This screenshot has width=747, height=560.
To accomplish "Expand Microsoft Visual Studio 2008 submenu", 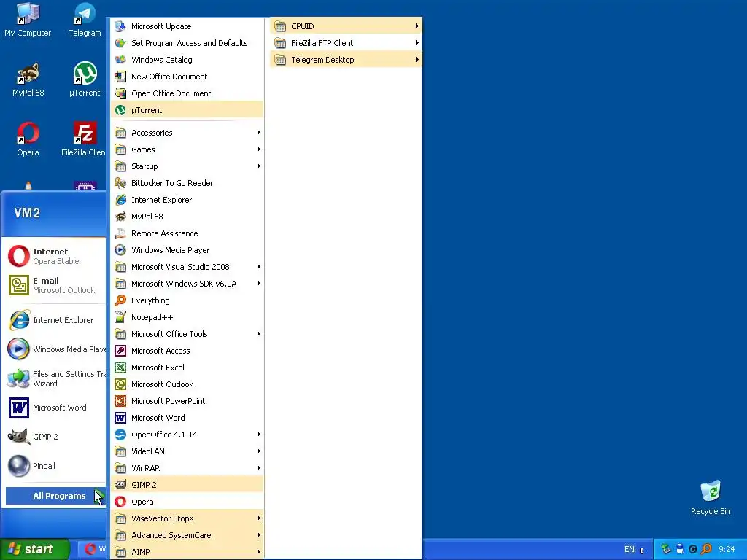I will pos(187,267).
